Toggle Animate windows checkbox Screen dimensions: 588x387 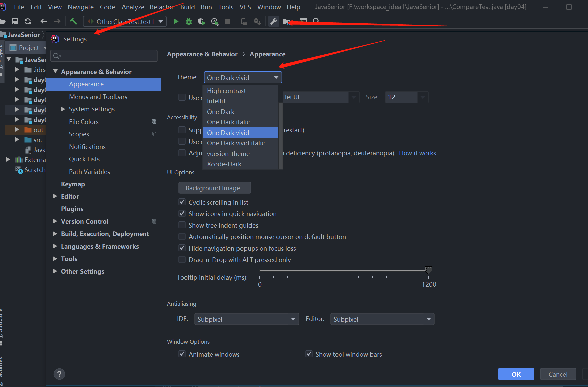click(x=182, y=354)
